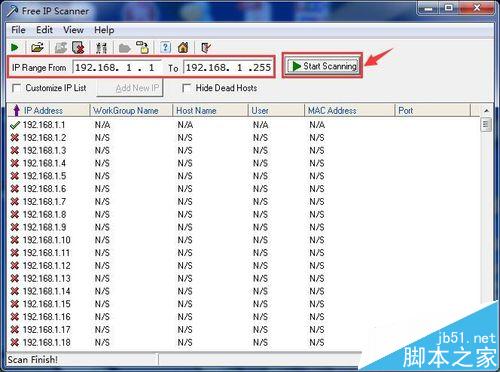Select the 192.168.1.16 row

point(243,317)
